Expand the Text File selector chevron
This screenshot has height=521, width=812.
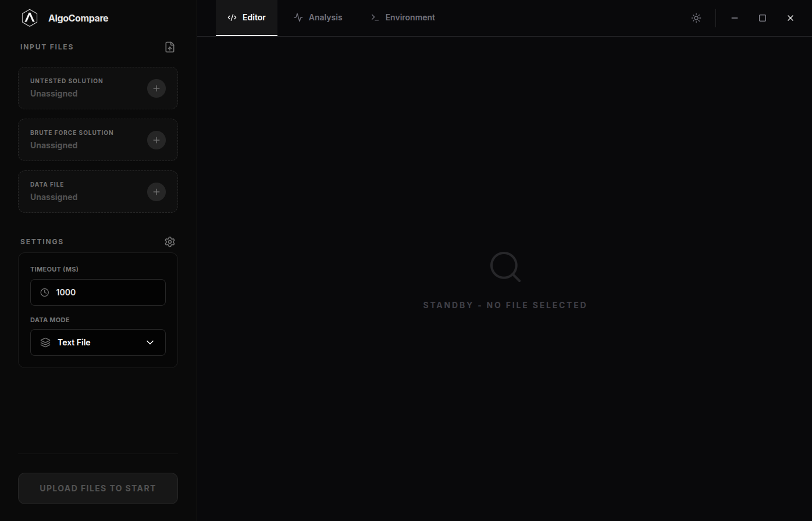pyautogui.click(x=149, y=342)
